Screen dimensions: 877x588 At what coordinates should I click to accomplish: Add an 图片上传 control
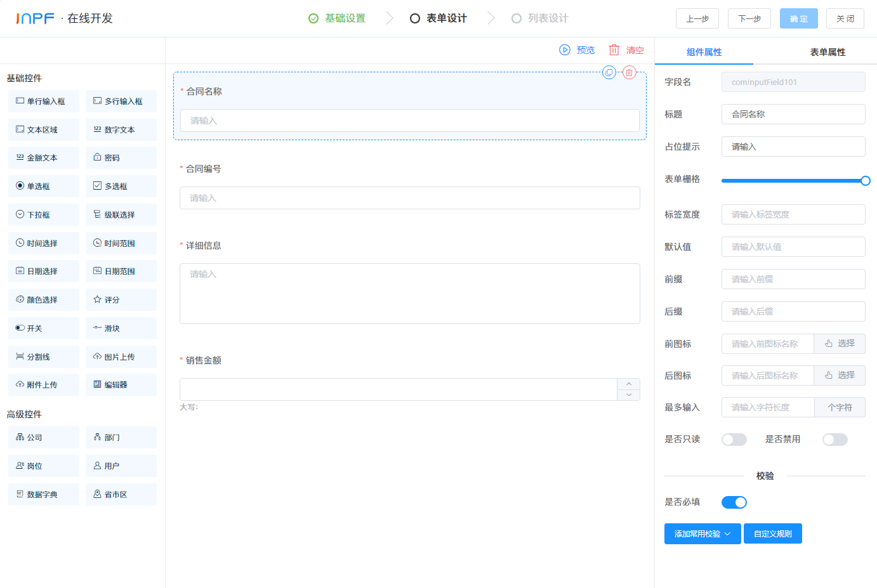(121, 356)
